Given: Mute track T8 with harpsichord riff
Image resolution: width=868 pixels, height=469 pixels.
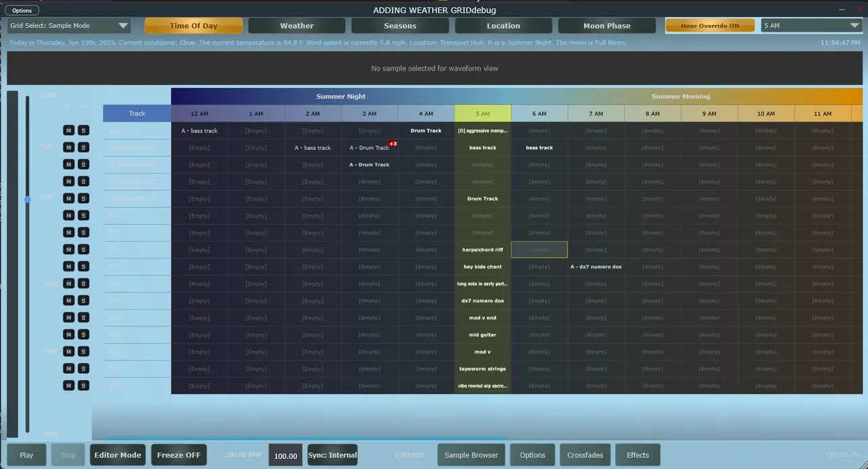Looking at the screenshot, I should [68, 249].
